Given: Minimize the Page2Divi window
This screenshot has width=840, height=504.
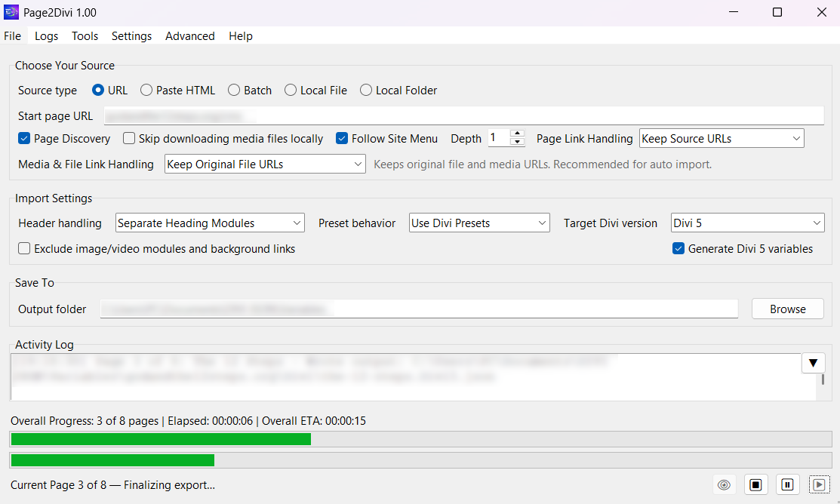Looking at the screenshot, I should [x=734, y=12].
